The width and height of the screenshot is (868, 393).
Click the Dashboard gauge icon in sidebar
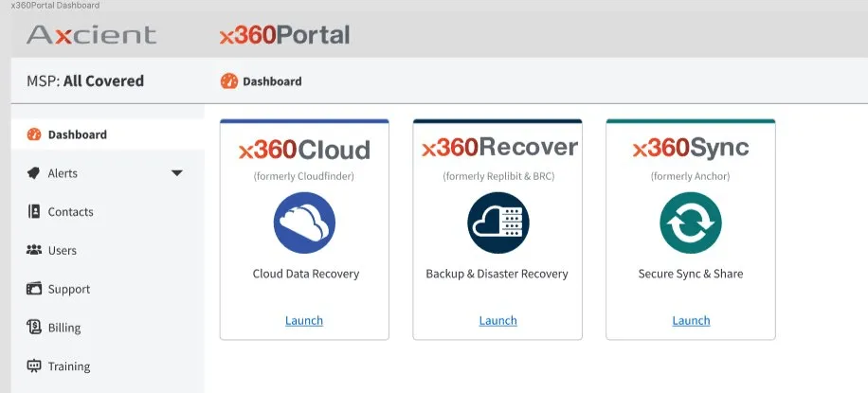(34, 134)
